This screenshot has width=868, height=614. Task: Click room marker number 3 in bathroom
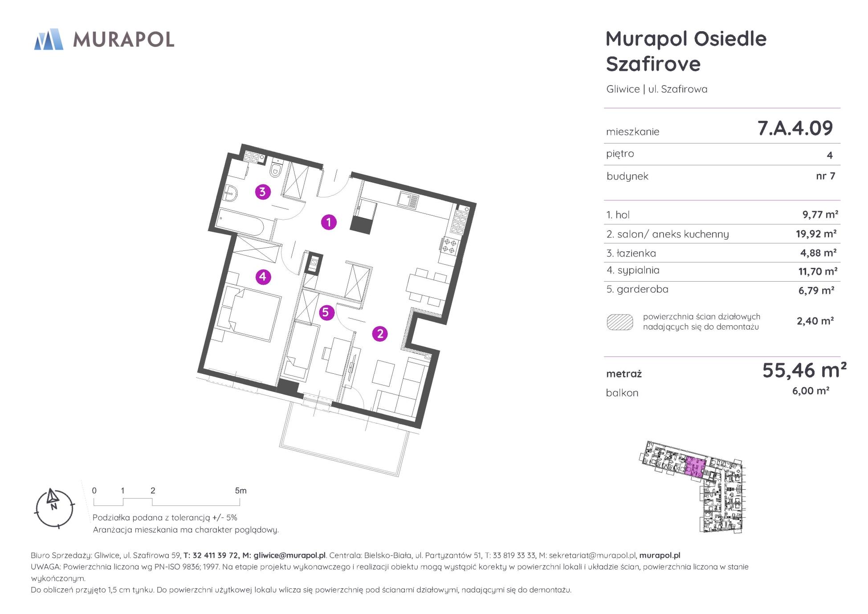click(262, 192)
